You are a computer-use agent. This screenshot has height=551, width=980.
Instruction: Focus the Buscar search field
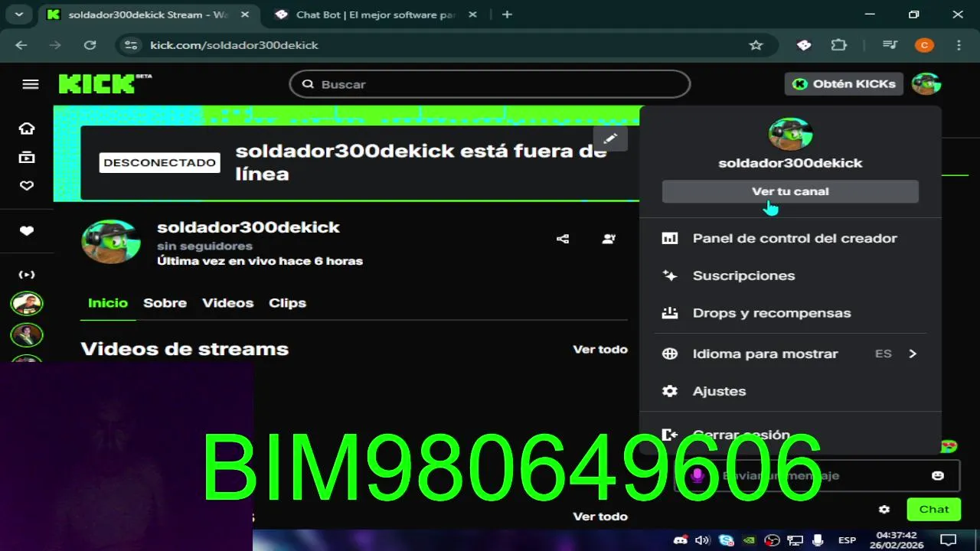490,84
